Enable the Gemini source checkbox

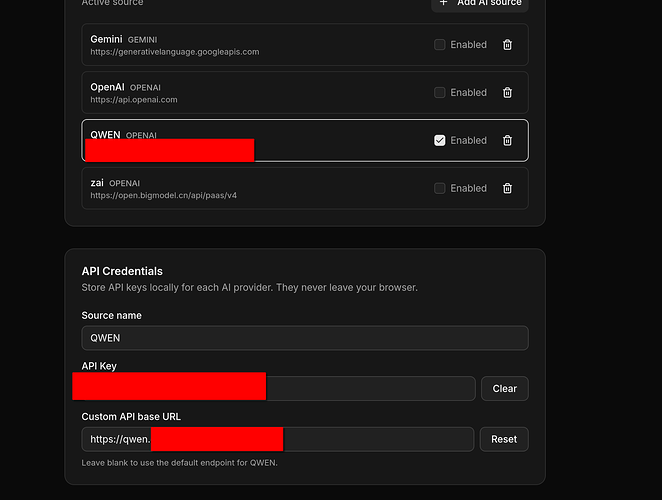click(440, 44)
